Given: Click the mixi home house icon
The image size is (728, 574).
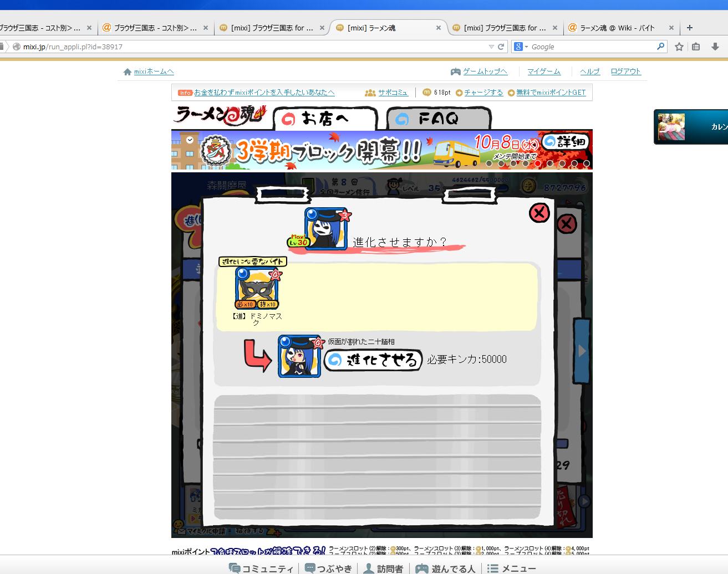Looking at the screenshot, I should click(x=128, y=71).
